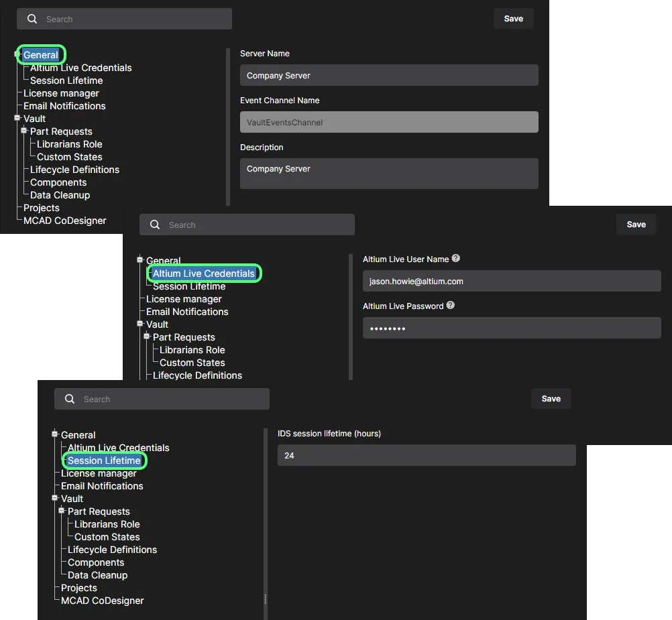Screen dimensions: 672x620
Task: Click the search magnifier icon in middle panel
Action: (155, 225)
